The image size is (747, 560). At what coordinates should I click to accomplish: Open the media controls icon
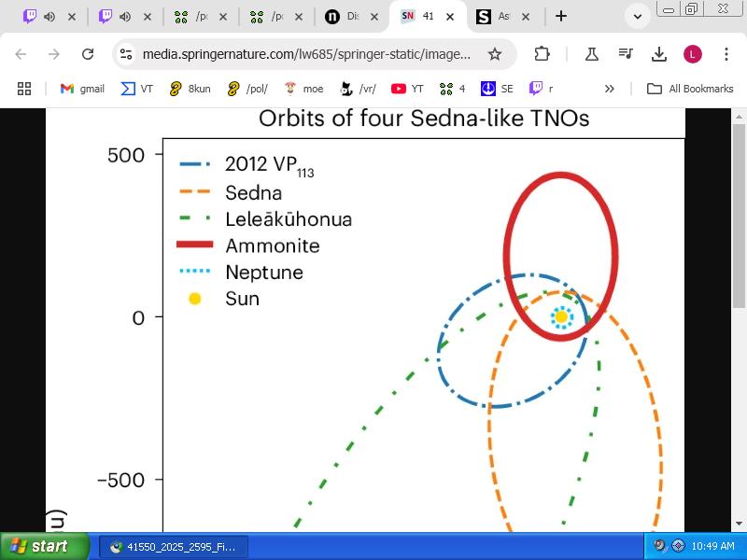pyautogui.click(x=625, y=54)
